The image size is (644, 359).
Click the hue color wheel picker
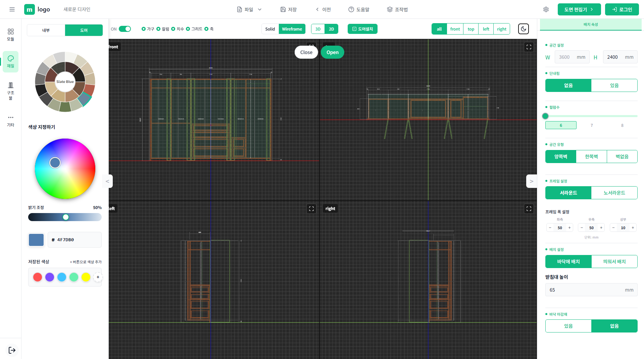[65, 169]
